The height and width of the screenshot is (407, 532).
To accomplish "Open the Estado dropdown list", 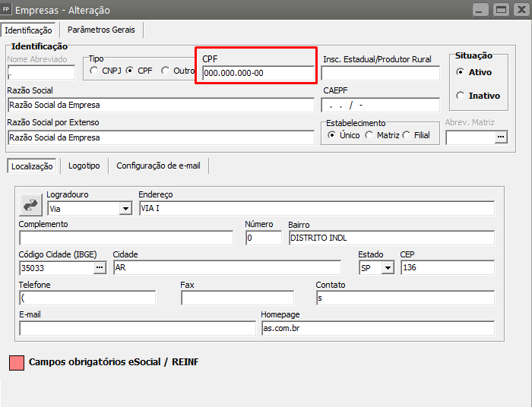I will pyautogui.click(x=388, y=267).
